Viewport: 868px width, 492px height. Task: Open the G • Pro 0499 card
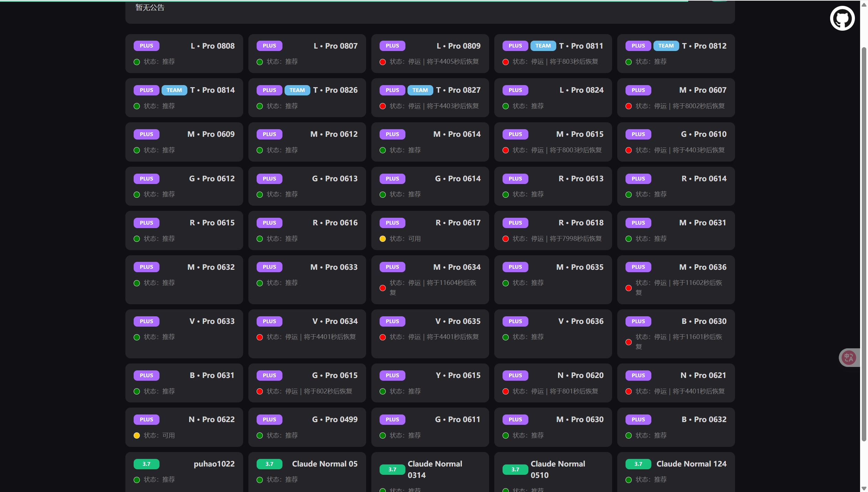[x=307, y=427]
